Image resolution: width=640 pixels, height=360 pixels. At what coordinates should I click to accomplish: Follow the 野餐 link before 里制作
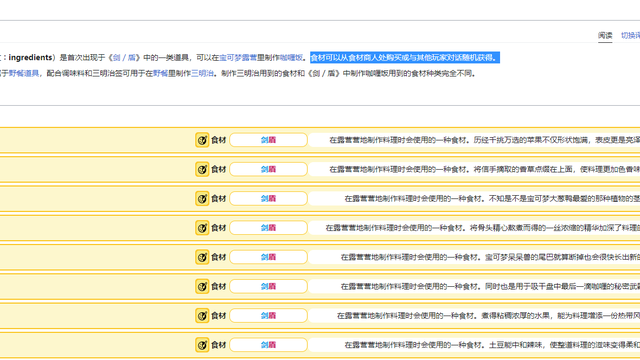160,73
